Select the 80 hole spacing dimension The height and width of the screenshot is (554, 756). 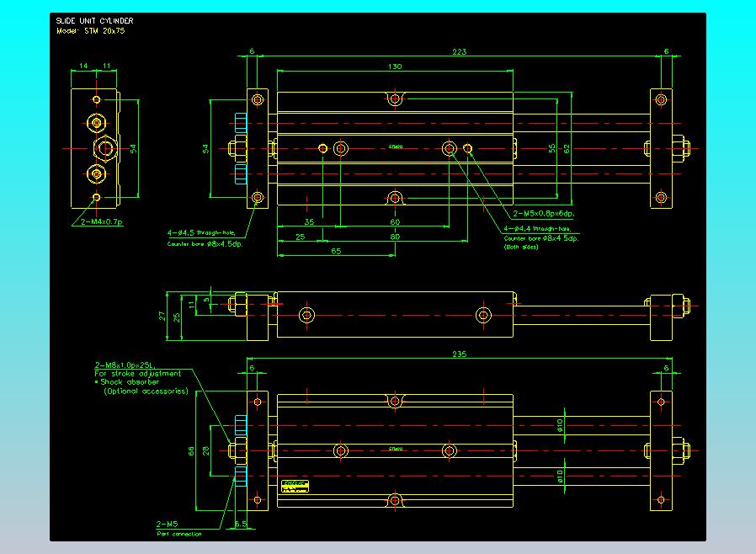[x=394, y=237]
